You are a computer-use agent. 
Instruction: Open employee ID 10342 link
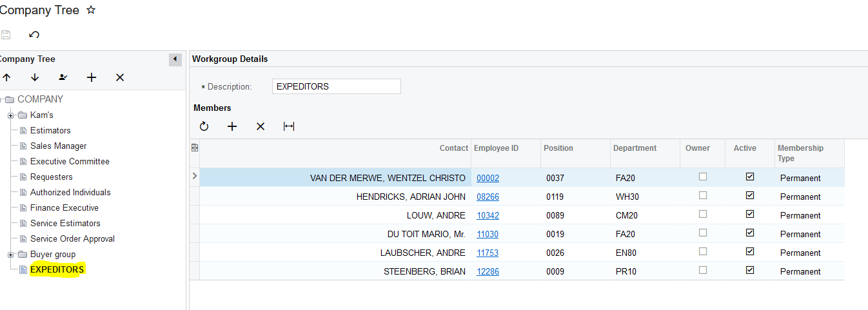pyautogui.click(x=488, y=215)
